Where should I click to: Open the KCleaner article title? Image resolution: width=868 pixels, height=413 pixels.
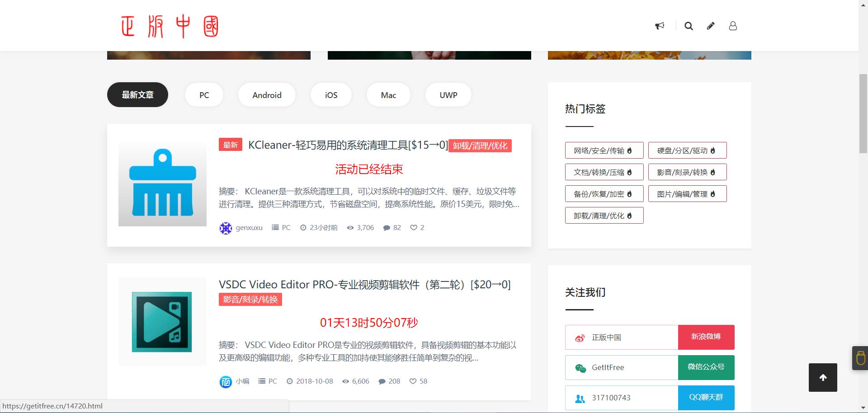pos(348,145)
